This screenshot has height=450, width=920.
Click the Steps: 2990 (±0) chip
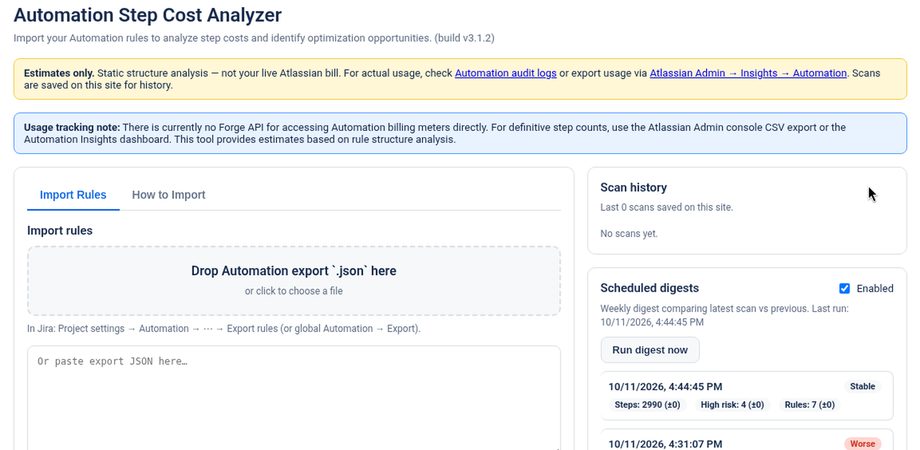(x=647, y=405)
